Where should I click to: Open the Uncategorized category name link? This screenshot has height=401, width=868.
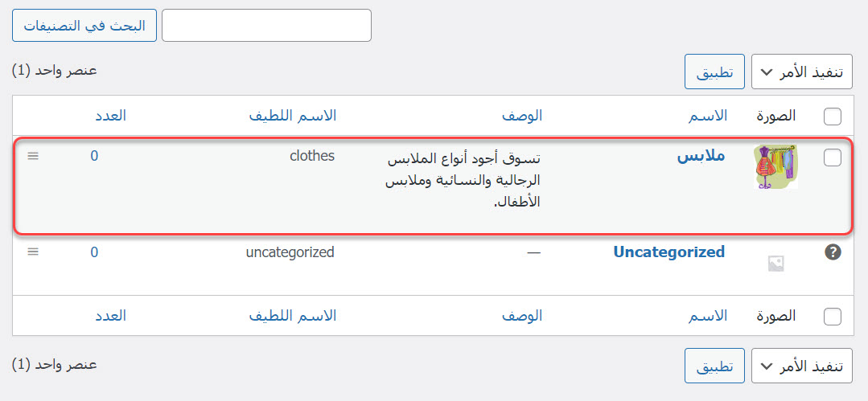668,252
